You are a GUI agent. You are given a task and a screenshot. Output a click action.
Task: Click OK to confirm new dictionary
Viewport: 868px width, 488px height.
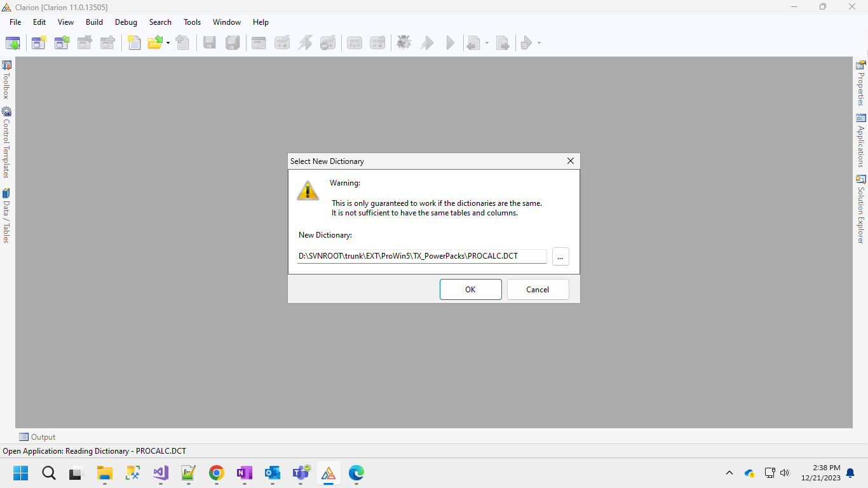click(470, 289)
